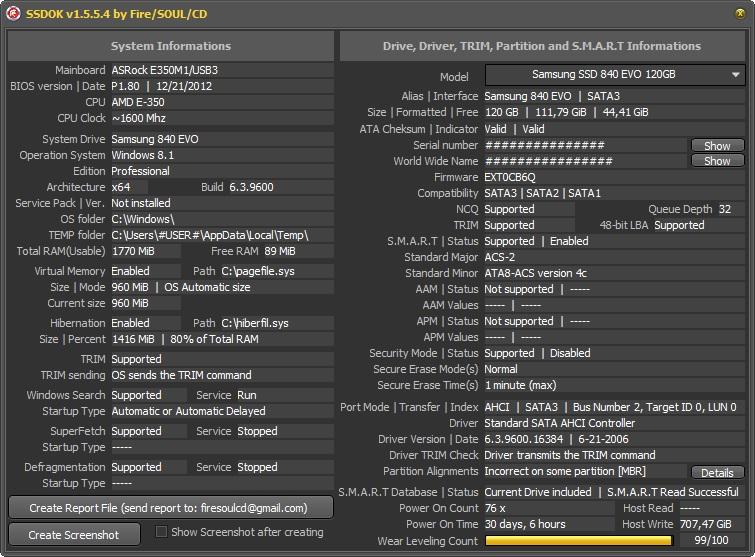
Task: Click Edition value Professional
Action: (140, 171)
